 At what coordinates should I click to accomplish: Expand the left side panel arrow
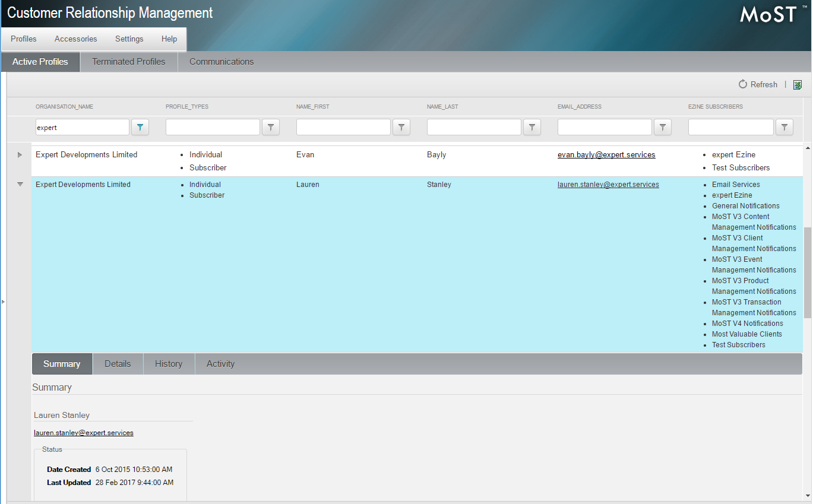(x=3, y=302)
